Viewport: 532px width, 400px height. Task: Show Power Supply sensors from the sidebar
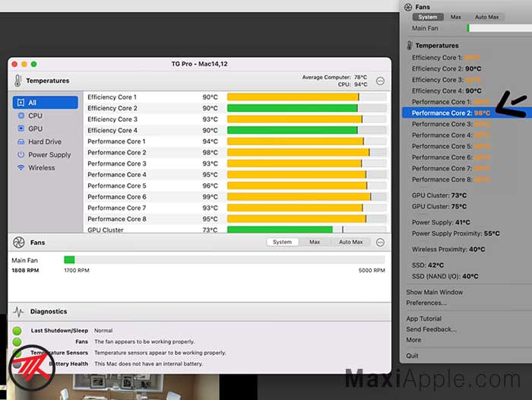tap(49, 154)
